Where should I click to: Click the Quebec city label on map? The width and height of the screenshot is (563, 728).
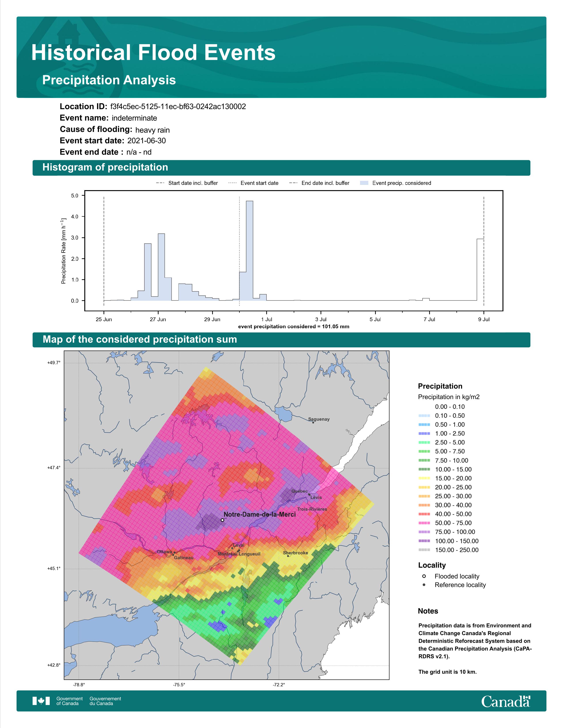click(300, 491)
